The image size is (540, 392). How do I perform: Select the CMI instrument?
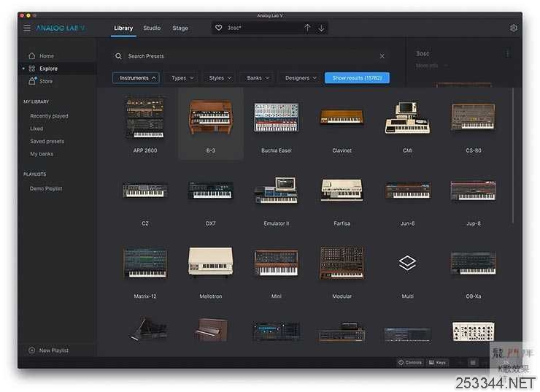coord(407,124)
